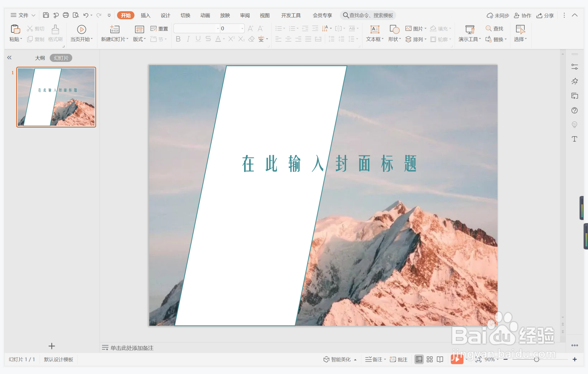Click the Format Painter brush icon
The width and height of the screenshot is (588, 374).
click(55, 29)
